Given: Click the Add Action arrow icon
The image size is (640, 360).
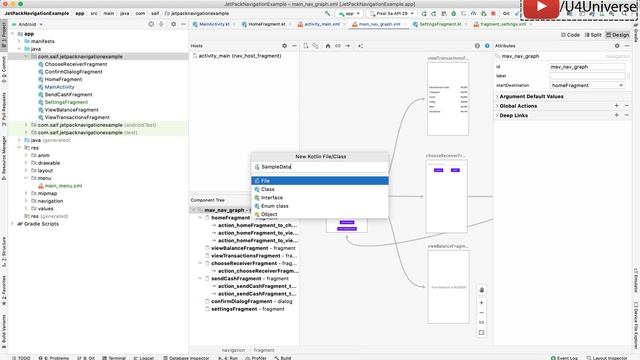Looking at the screenshot, I should coord(348,46).
